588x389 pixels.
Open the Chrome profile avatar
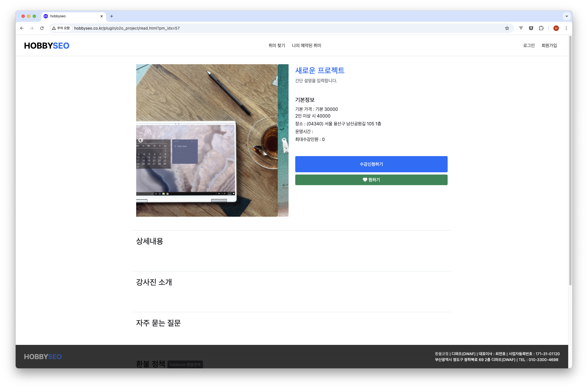pos(556,28)
